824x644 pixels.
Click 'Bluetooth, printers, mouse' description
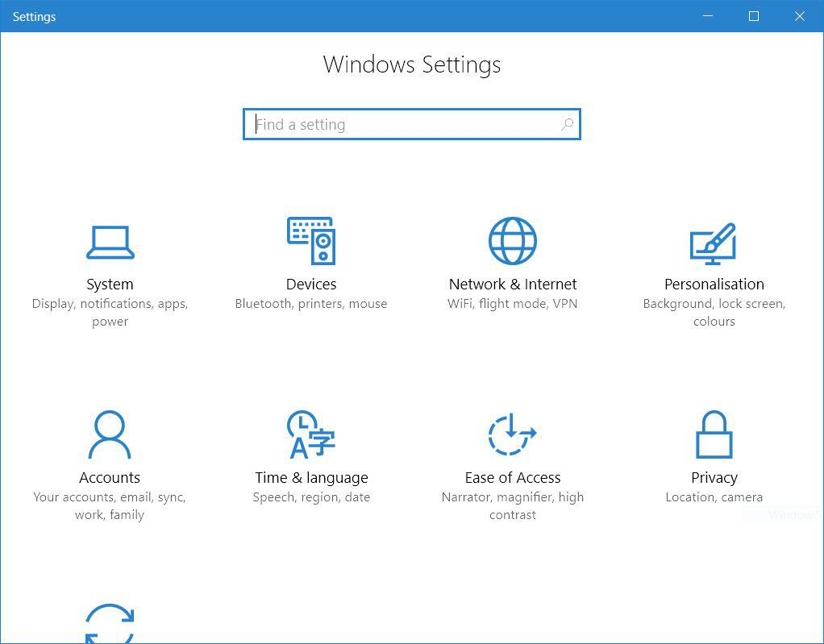[x=311, y=304]
